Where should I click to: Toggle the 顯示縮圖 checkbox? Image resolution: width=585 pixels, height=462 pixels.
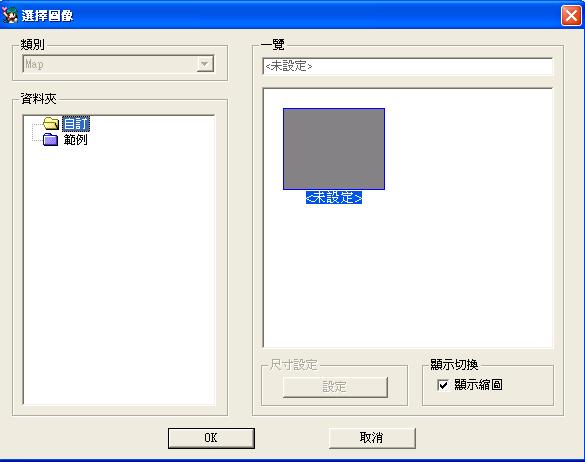click(443, 385)
